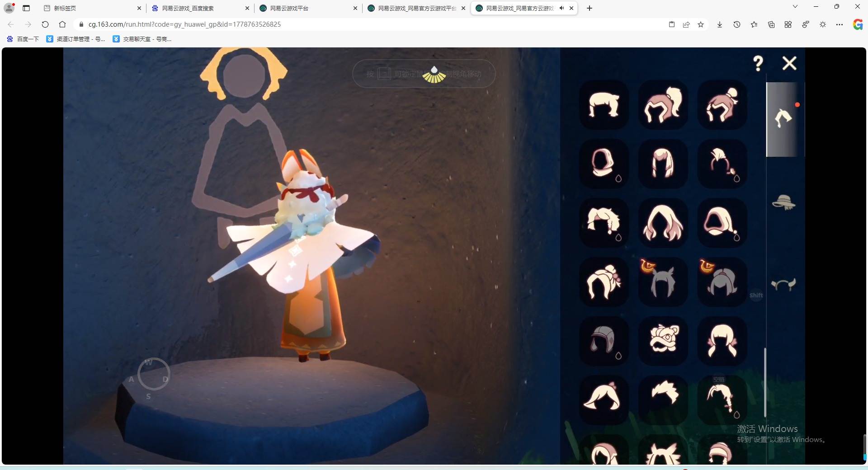
Task: Click the Shift key hint badge
Action: point(756,296)
